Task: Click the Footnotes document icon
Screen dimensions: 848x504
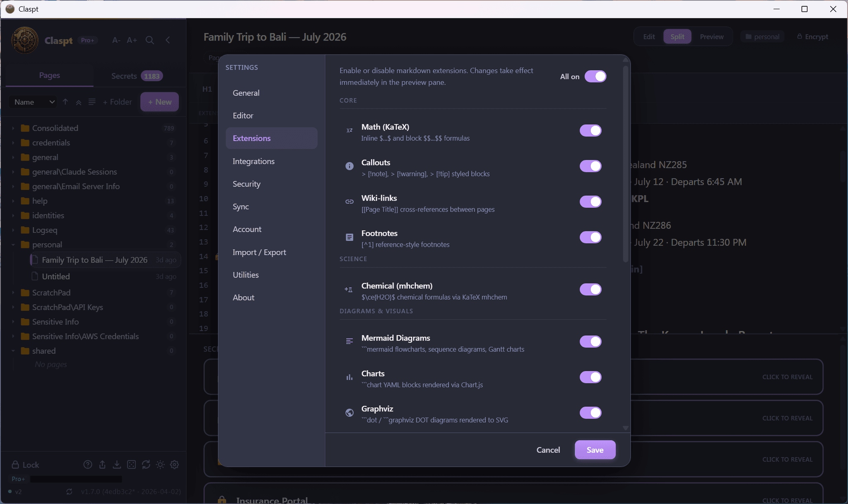Action: tap(349, 237)
